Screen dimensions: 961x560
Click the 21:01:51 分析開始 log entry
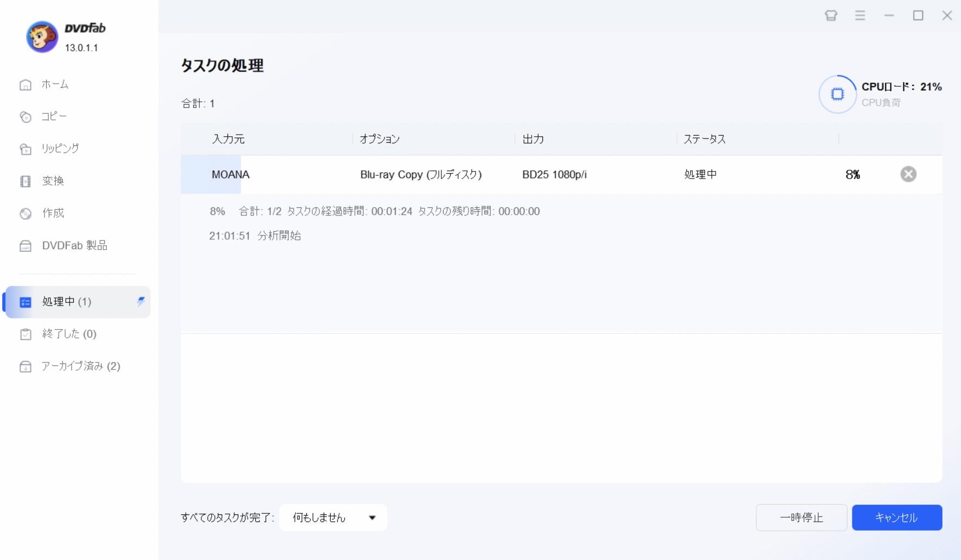[x=255, y=236]
